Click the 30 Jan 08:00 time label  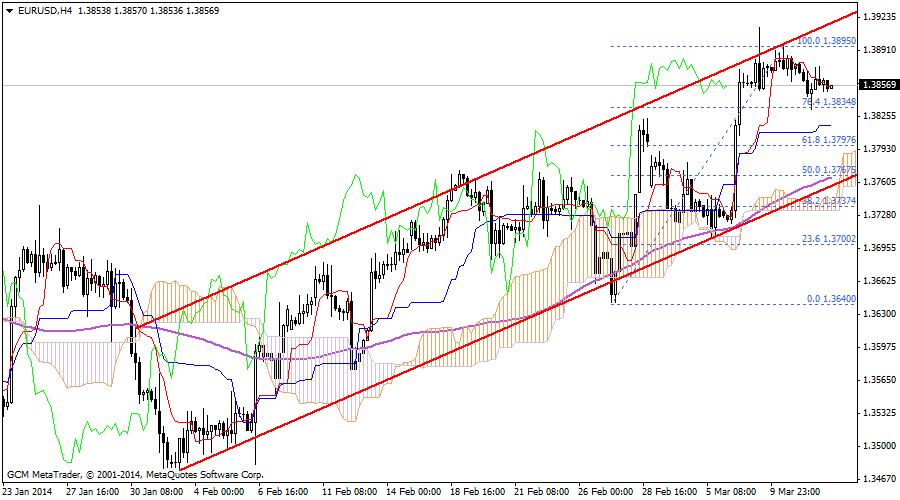(157, 492)
